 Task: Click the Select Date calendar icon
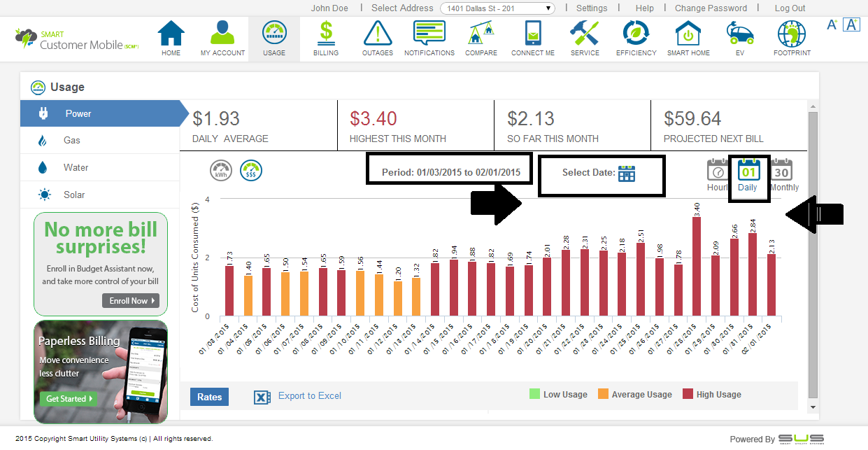[x=626, y=173]
